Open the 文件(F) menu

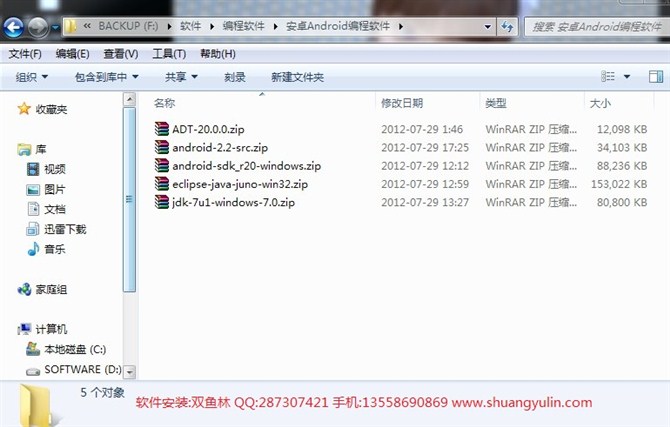(25, 54)
